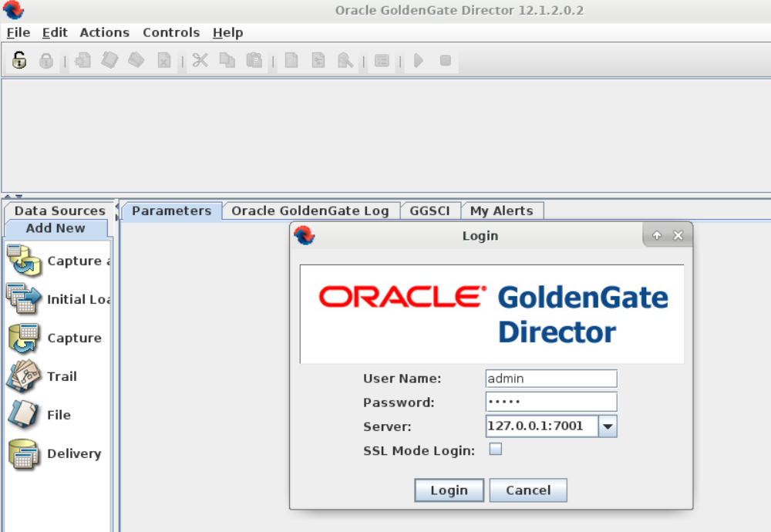Image resolution: width=771 pixels, height=532 pixels.
Task: Switch to the Parameters tab
Action: 172,211
